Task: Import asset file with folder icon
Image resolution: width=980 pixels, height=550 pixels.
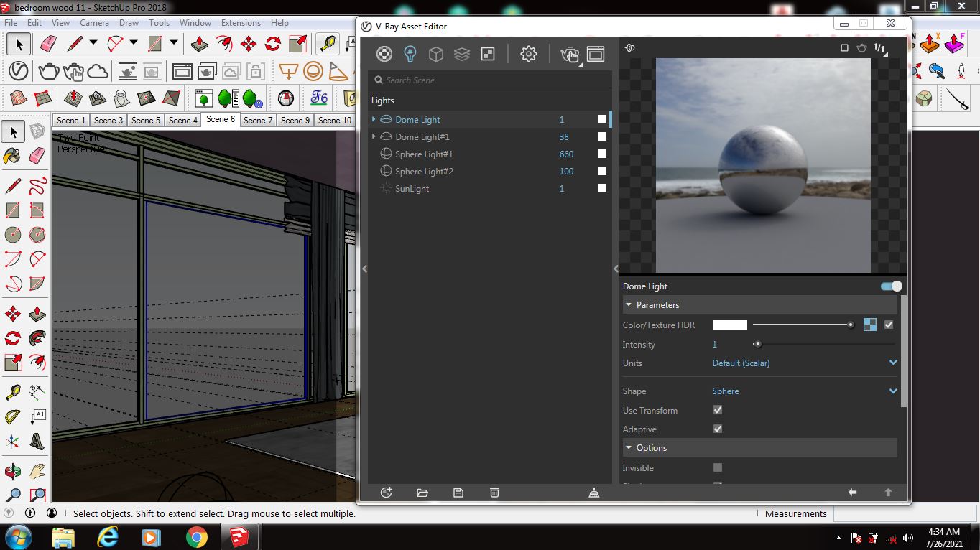Action: pyautogui.click(x=422, y=493)
